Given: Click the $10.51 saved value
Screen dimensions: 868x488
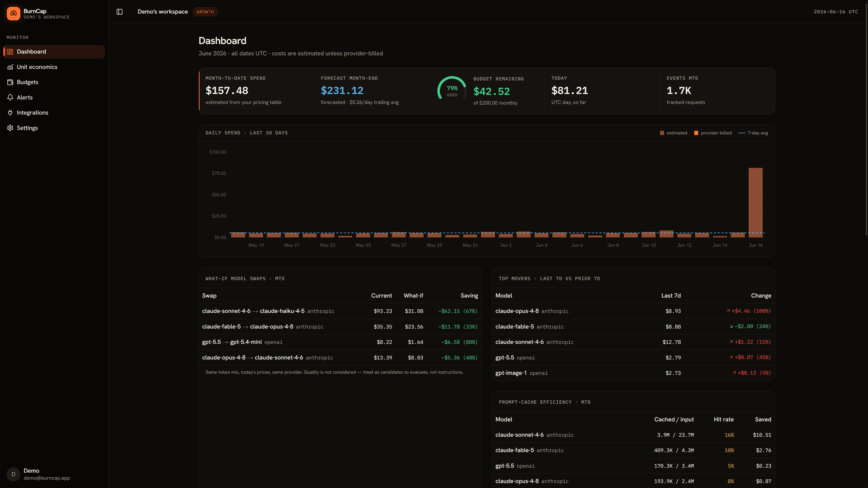Looking at the screenshot, I should [x=762, y=435].
